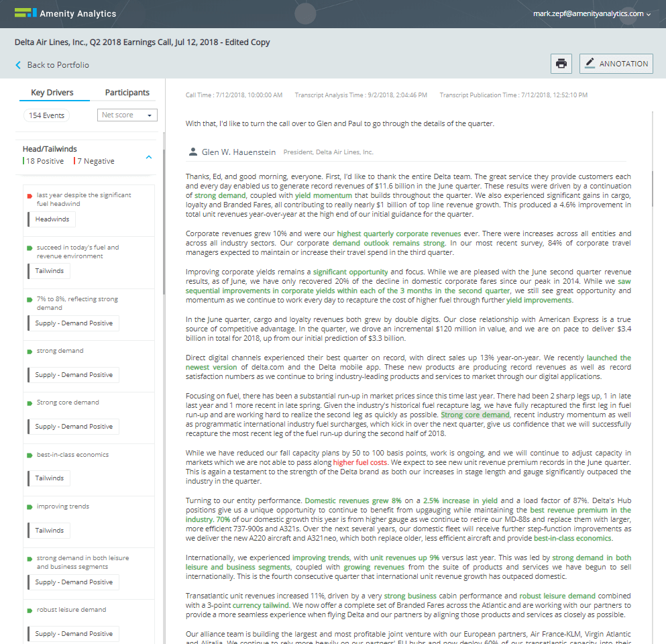Print the transcript with the printer icon
This screenshot has height=644, width=666.
[x=561, y=64]
